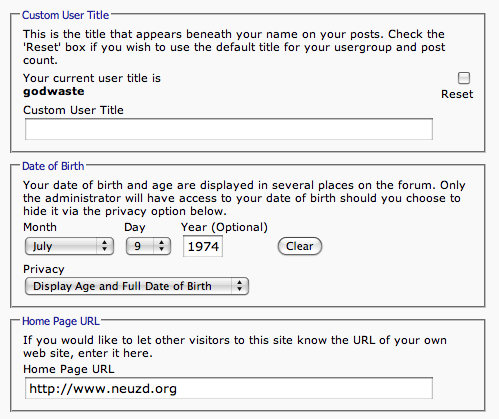The width and height of the screenshot is (499, 419).
Task: Click the up-down arrows on the Month selector
Action: pos(105,246)
